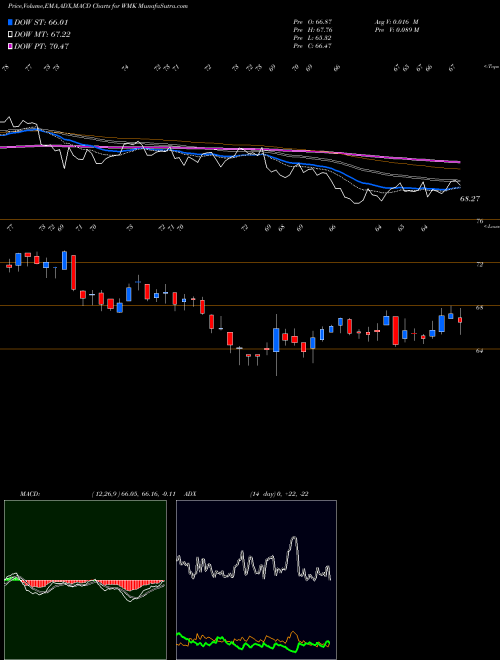
Task: Select the 'DOW MT: 67.22' legend text
Action: pyautogui.click(x=42, y=35)
